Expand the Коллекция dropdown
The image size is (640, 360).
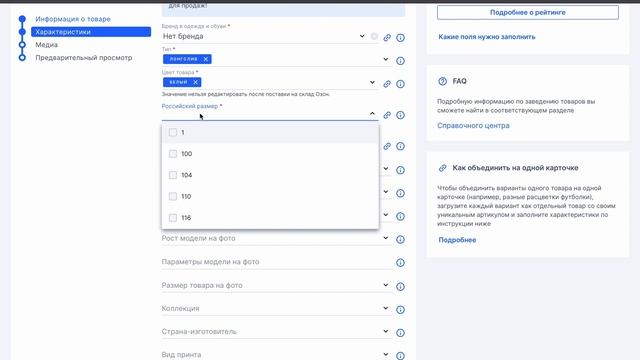(x=385, y=308)
